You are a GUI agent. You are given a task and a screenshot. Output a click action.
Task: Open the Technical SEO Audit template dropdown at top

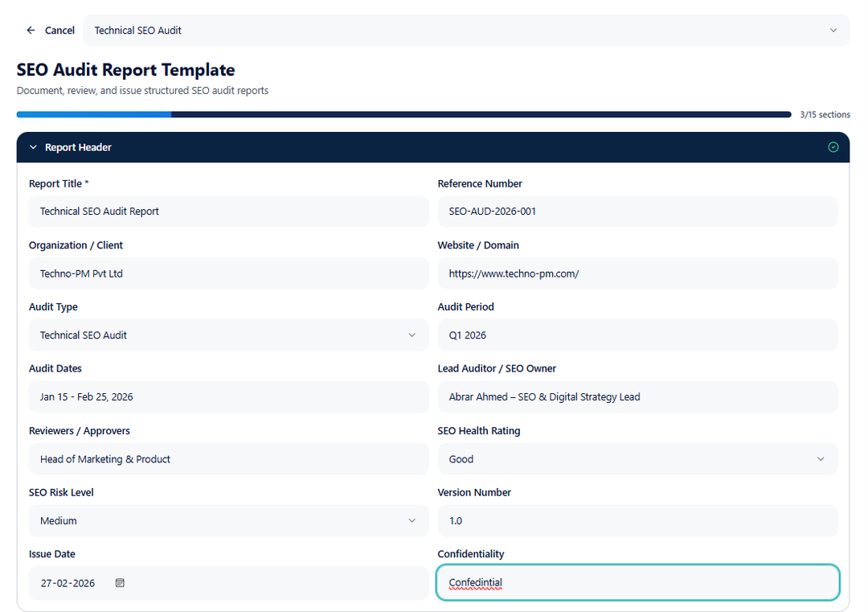point(466,31)
